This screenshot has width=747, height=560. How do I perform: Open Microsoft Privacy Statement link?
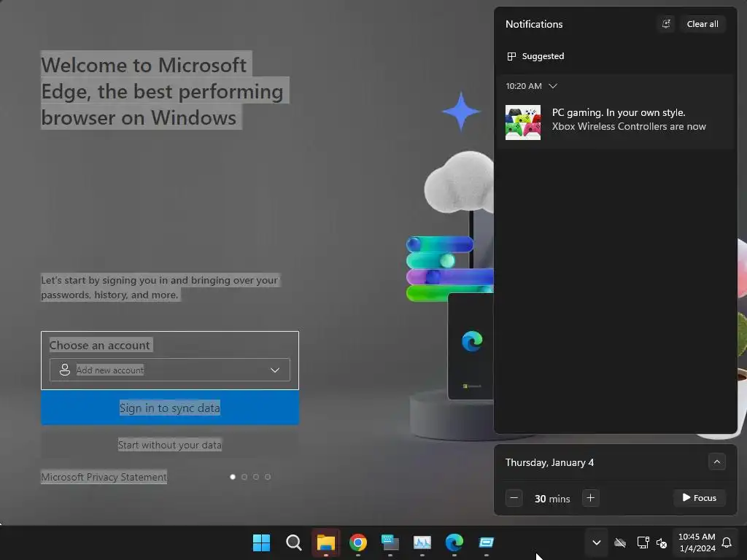(104, 477)
